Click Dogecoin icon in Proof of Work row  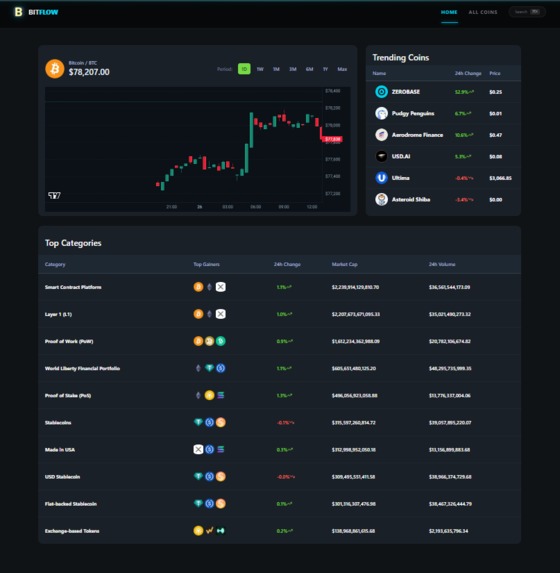coord(209,341)
